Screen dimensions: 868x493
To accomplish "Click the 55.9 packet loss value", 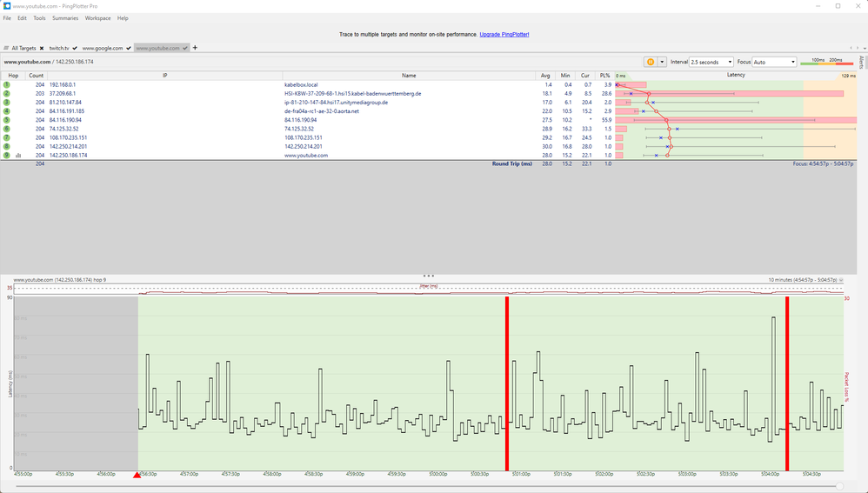I will coord(606,120).
